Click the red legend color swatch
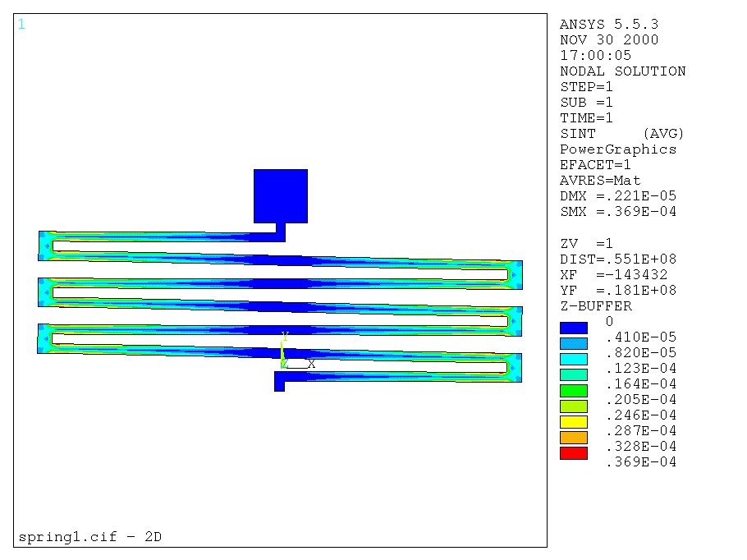The height and width of the screenshot is (560, 747). click(574, 453)
